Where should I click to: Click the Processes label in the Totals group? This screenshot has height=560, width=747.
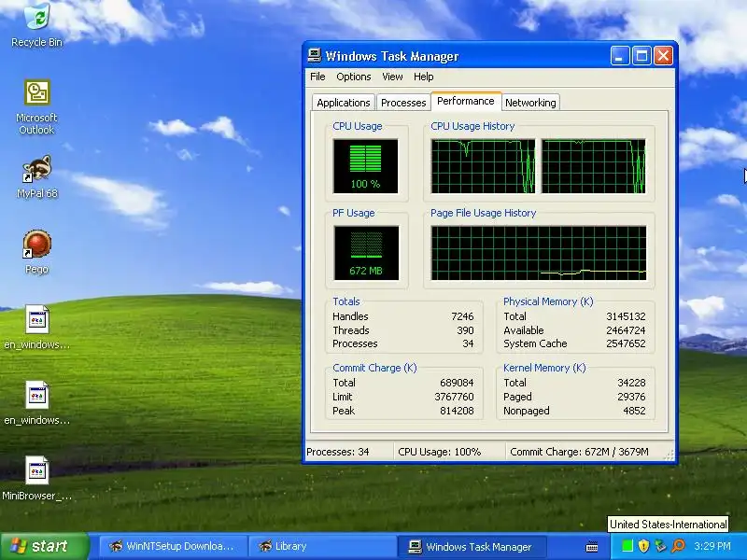pos(355,343)
